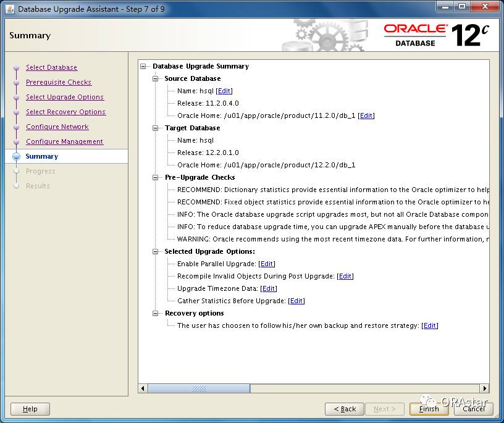Image resolution: width=504 pixels, height=423 pixels.
Task: Select the Dictionary statistics RECOMMEND row
Action: click(333, 190)
